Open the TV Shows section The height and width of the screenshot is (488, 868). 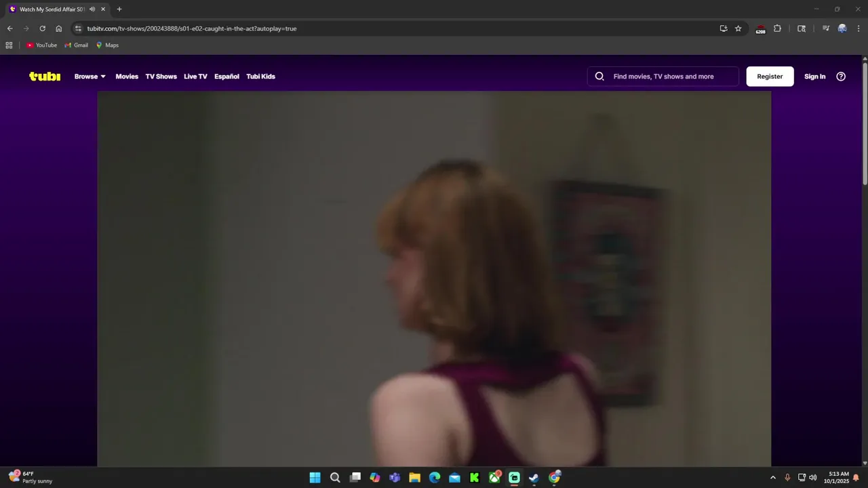tap(161, 77)
